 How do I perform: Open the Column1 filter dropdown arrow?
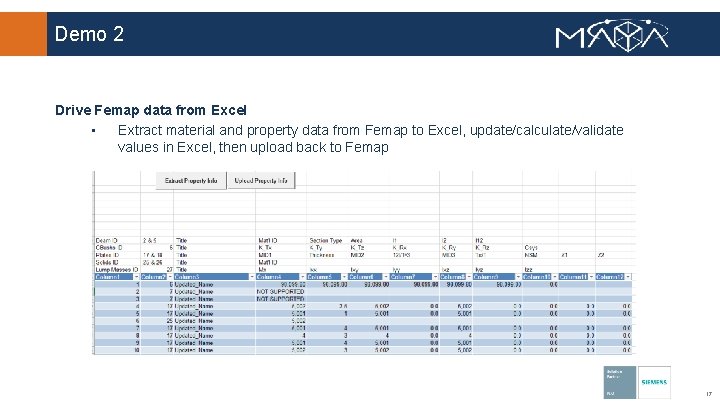tap(136, 277)
